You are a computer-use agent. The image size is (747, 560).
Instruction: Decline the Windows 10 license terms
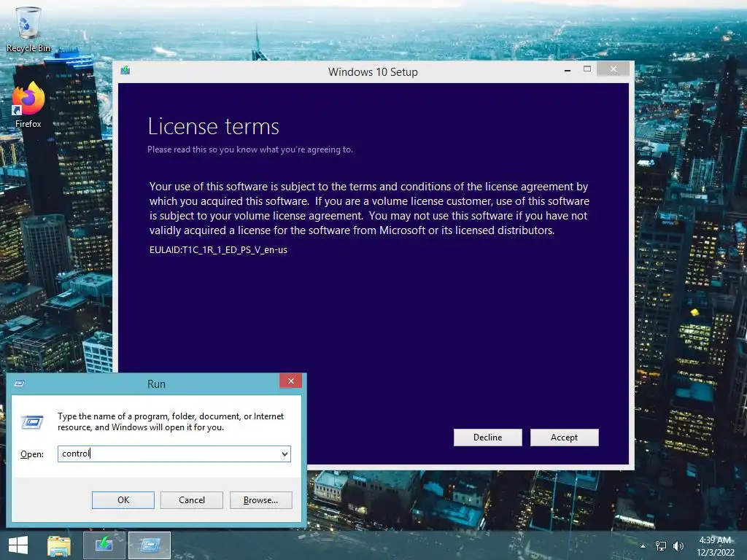(x=487, y=437)
